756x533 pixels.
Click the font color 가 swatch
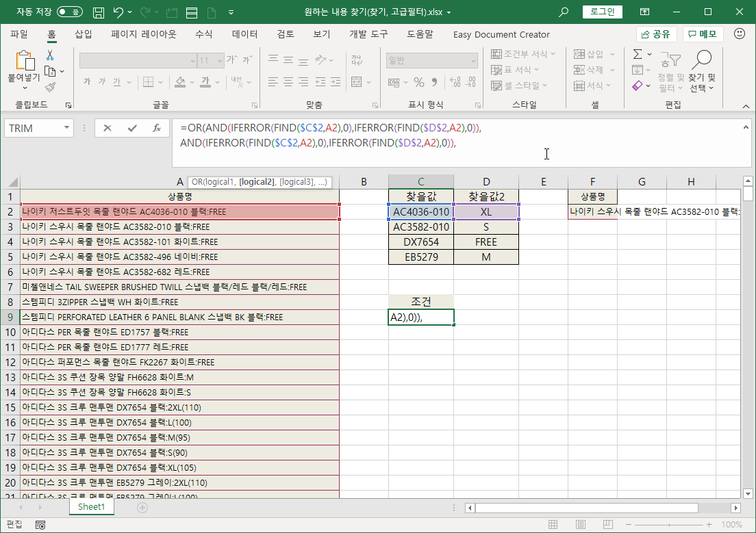(206, 82)
